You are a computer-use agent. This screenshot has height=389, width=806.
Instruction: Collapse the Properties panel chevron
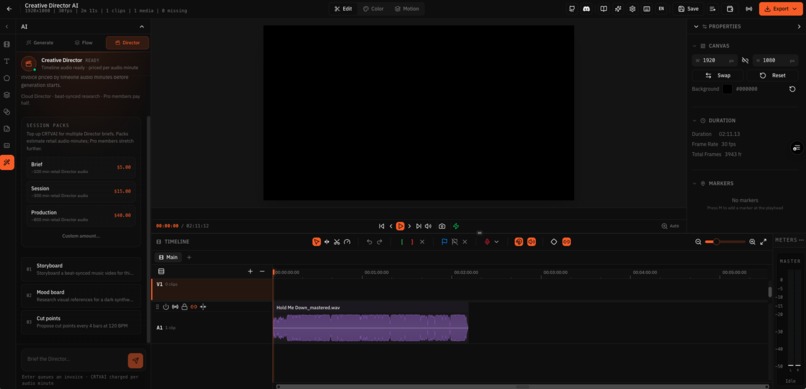pos(696,26)
